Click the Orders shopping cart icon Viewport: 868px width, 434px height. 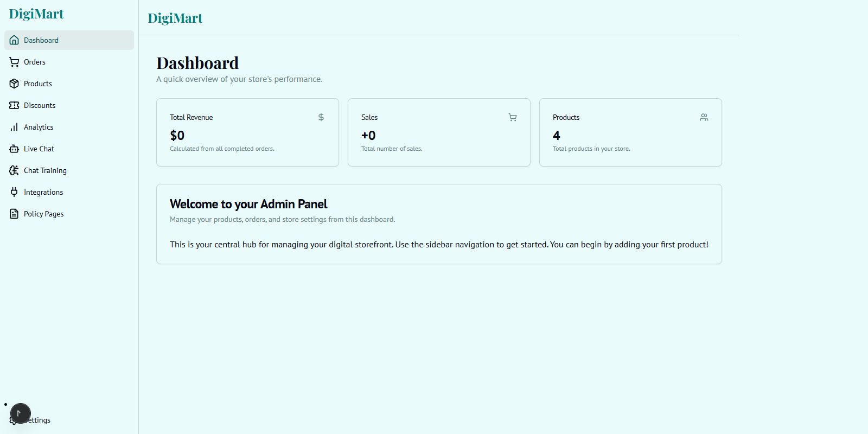(14, 62)
